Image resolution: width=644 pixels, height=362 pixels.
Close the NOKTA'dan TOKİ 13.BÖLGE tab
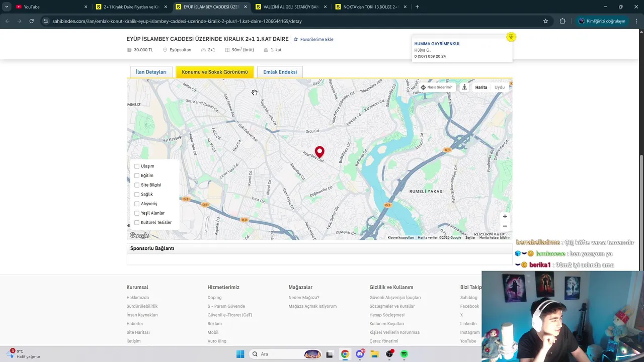click(405, 7)
